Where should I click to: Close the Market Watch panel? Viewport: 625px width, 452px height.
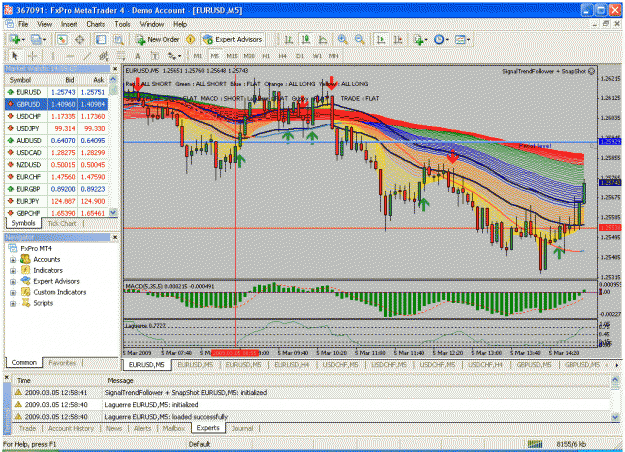coord(115,69)
